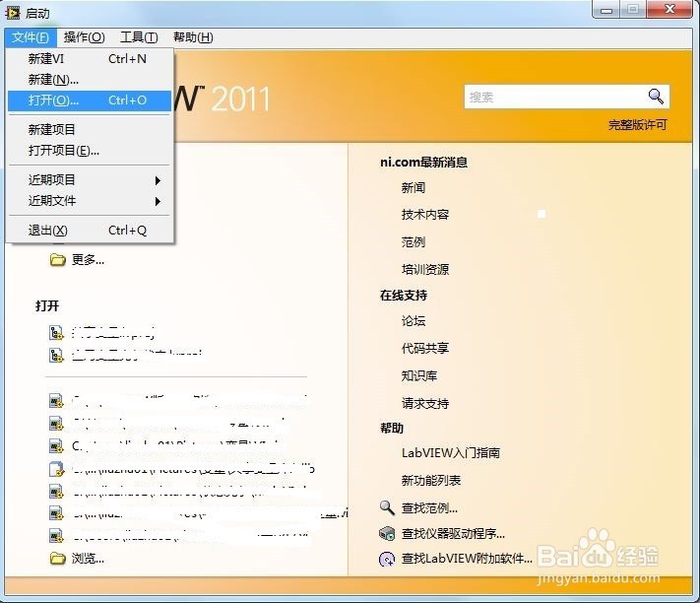Click the instrument driver finder icon

[387, 533]
